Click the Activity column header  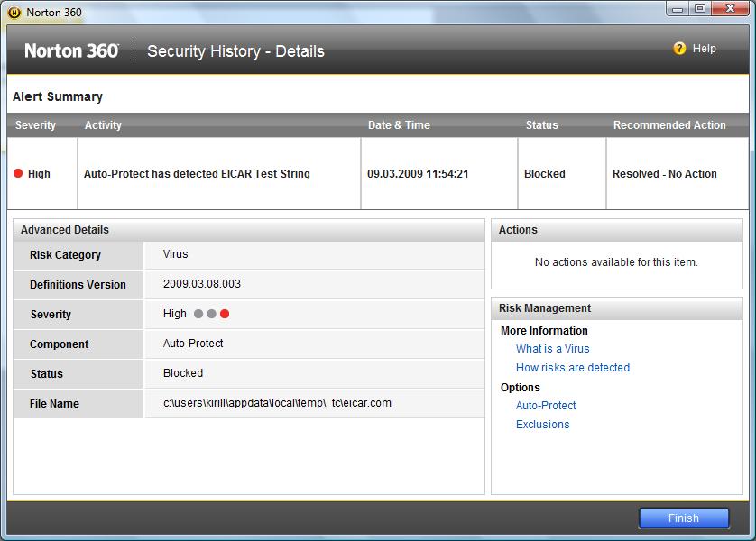point(103,125)
